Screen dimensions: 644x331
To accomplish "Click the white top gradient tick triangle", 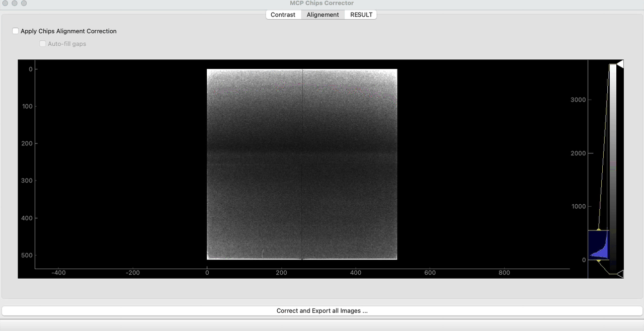I will [620, 64].
